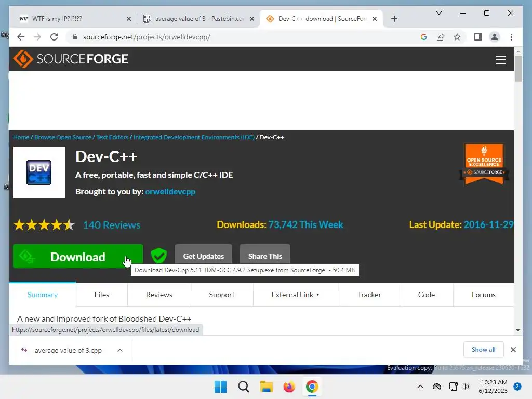The image size is (532, 399).
Task: Open the Reviews tab
Action: coord(159,295)
